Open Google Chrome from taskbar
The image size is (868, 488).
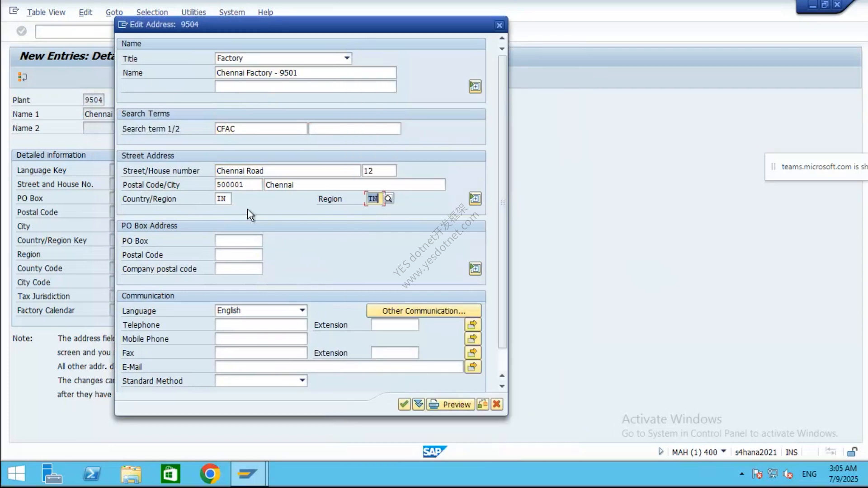pyautogui.click(x=210, y=474)
